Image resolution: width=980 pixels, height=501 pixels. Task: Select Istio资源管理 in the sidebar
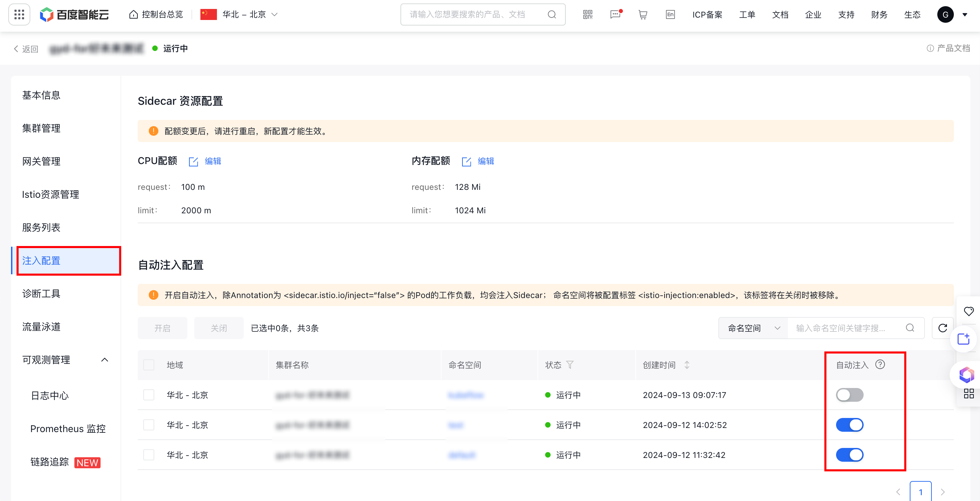coord(51,195)
